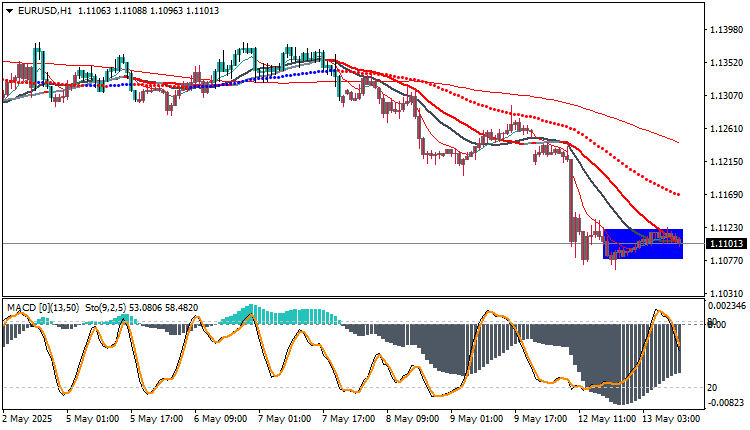Select the OHLC values 1.11063 1.11088 1.10963 1.11013
Image resolution: width=750 pixels, height=430 pixels.
pyautogui.click(x=148, y=11)
